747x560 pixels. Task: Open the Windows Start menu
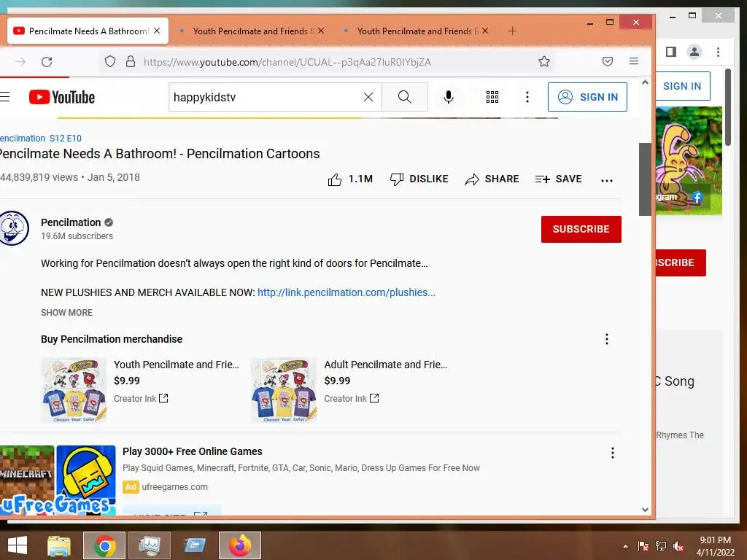point(18,545)
